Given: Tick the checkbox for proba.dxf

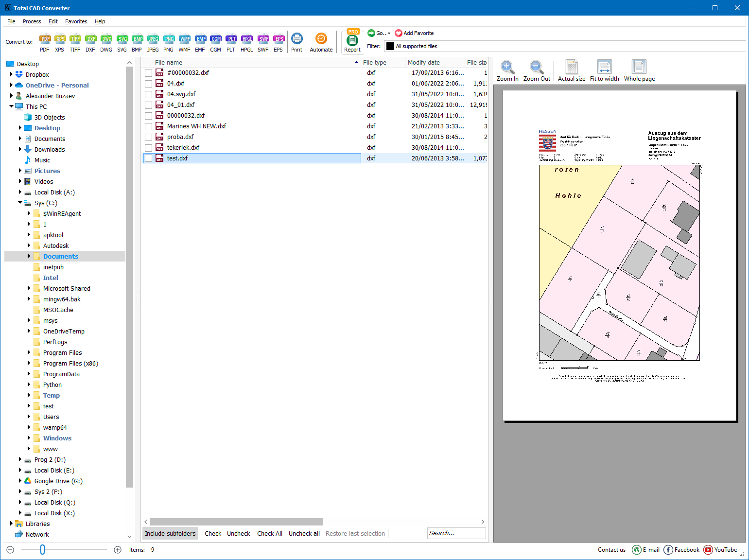Looking at the screenshot, I should [148, 137].
